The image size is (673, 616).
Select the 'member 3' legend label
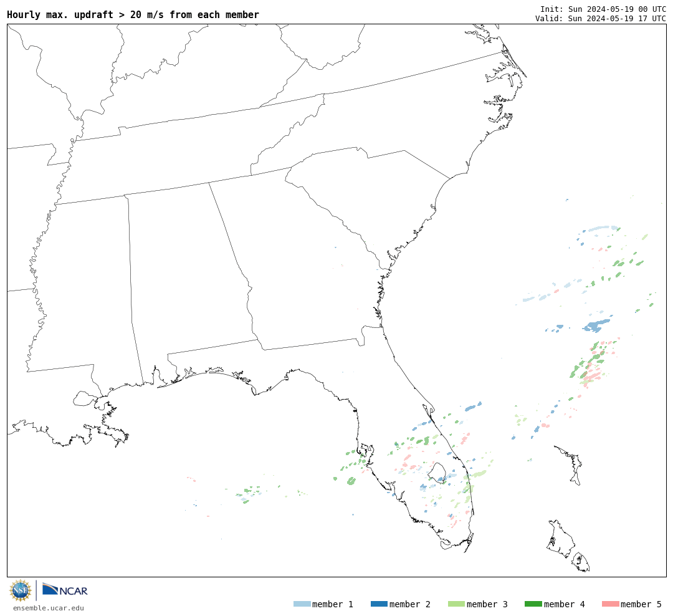(487, 604)
